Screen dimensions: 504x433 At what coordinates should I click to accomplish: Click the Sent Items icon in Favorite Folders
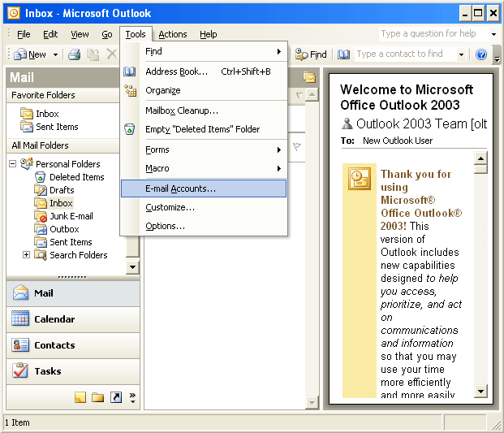27,127
